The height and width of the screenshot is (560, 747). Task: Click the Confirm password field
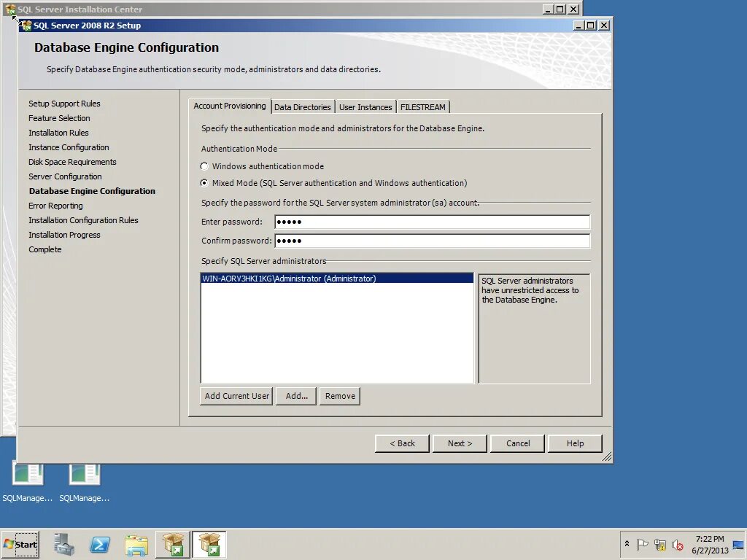click(x=432, y=241)
